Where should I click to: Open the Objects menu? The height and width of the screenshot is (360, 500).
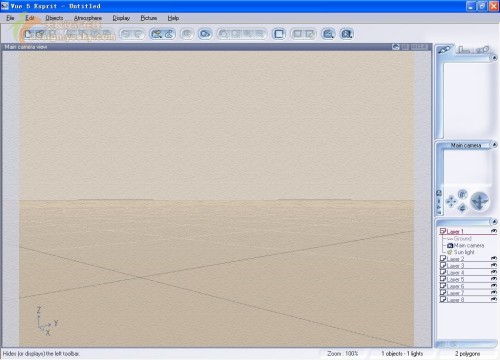pyautogui.click(x=54, y=18)
